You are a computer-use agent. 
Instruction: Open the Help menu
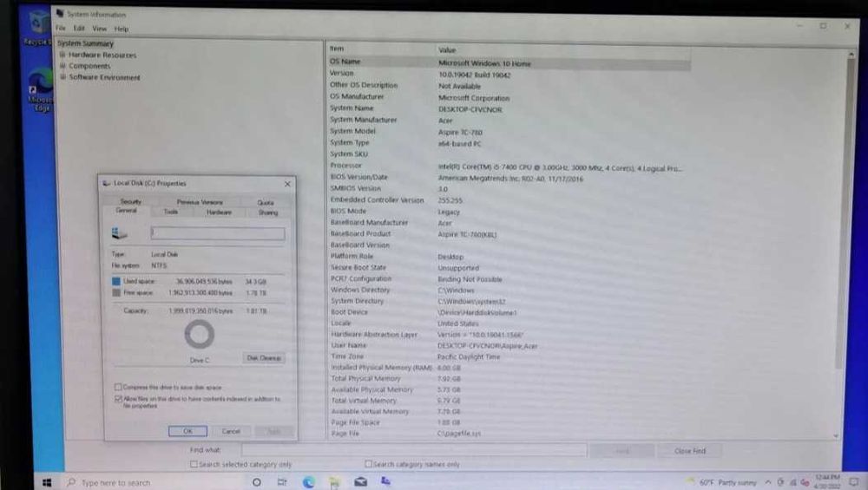(x=122, y=29)
